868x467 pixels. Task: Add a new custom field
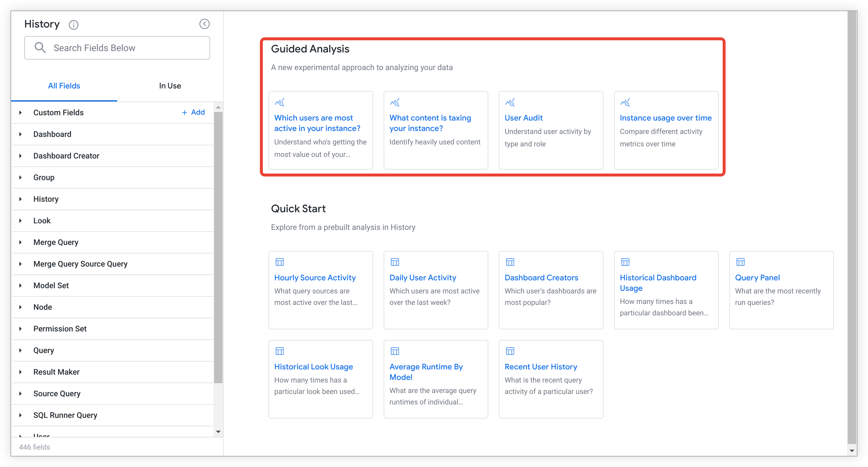tap(193, 112)
